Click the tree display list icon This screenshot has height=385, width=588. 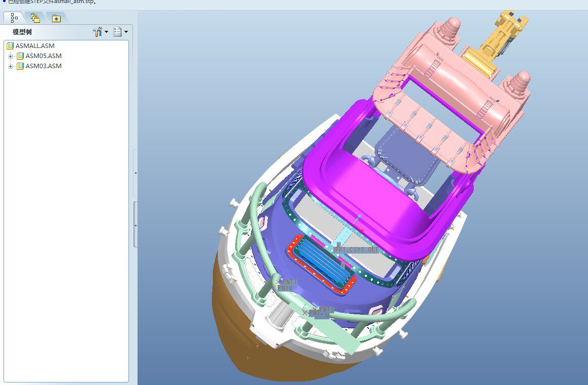coord(117,32)
